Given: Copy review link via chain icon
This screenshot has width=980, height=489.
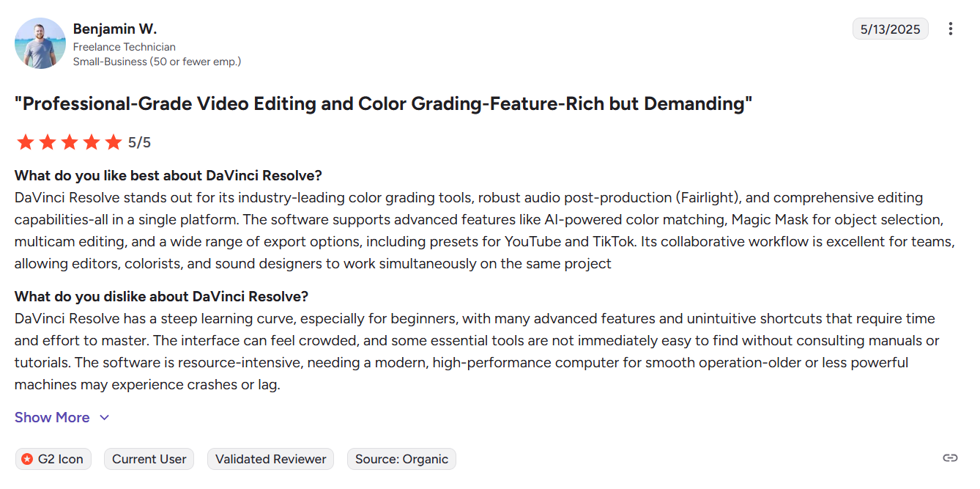Looking at the screenshot, I should pos(950,458).
